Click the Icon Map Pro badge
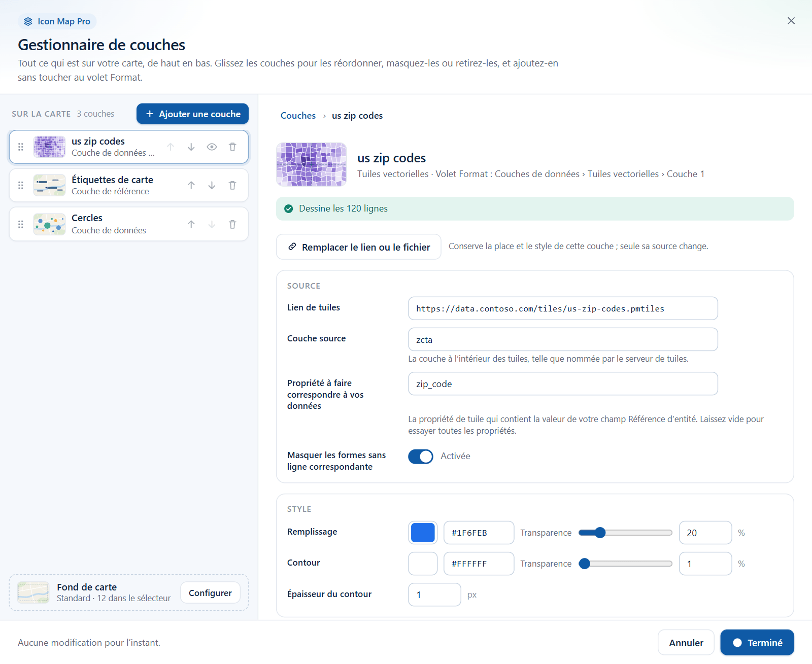 point(57,21)
